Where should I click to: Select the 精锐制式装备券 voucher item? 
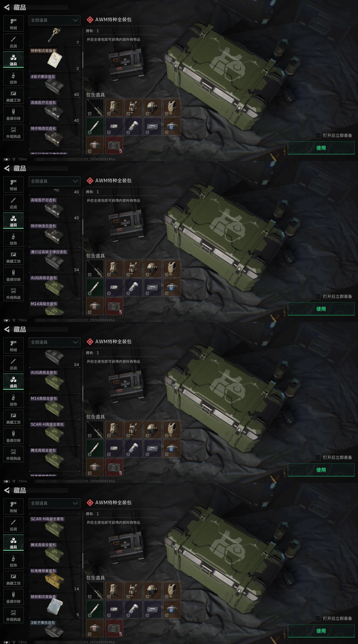point(55,606)
